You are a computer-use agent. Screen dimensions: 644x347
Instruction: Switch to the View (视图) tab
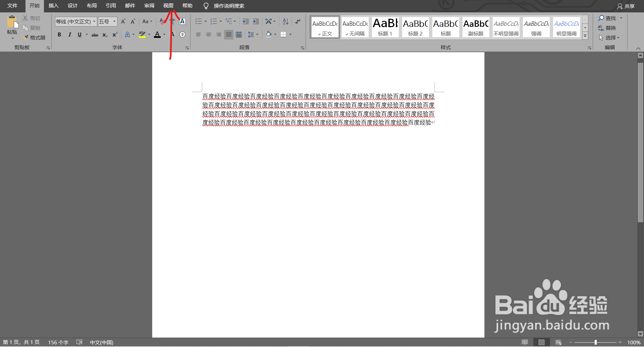click(168, 6)
